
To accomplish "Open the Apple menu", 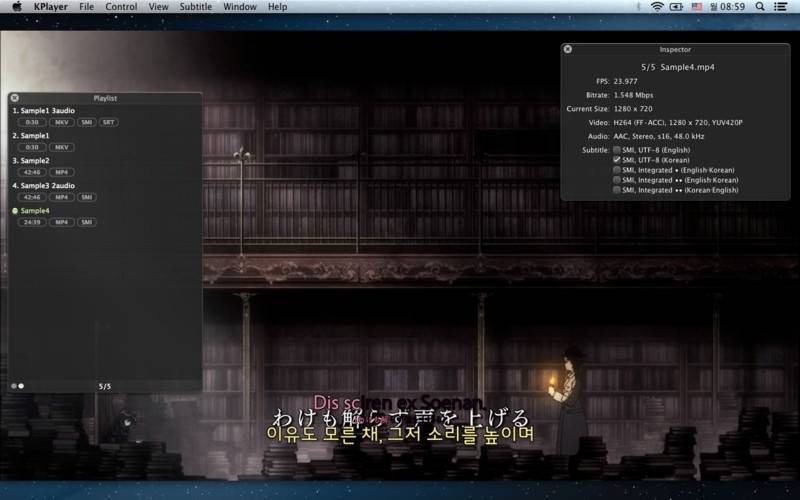I will tap(16, 7).
